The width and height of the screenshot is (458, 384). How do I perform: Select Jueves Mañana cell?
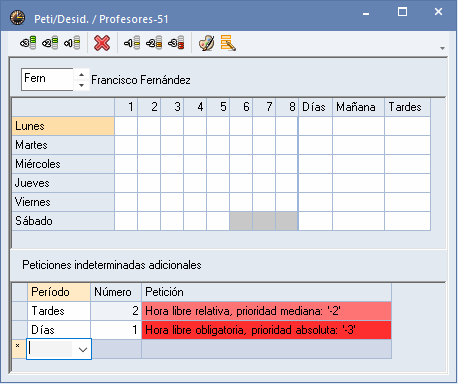click(x=358, y=183)
